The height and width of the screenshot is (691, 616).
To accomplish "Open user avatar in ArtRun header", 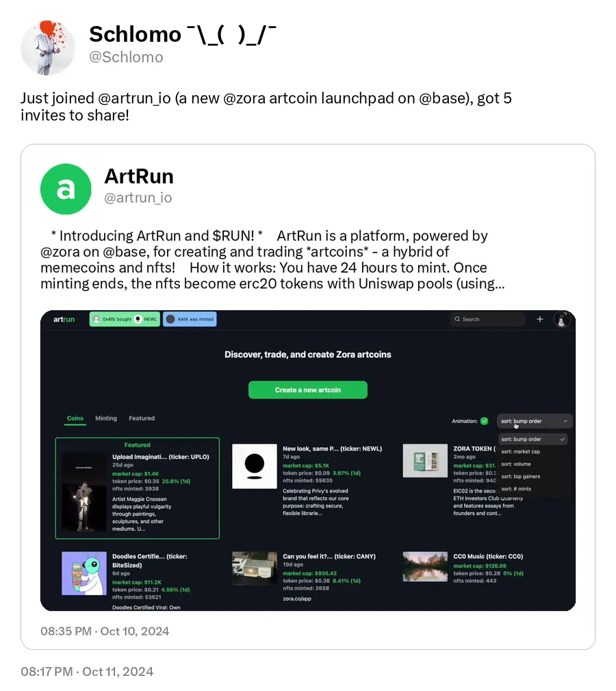I will (x=562, y=319).
